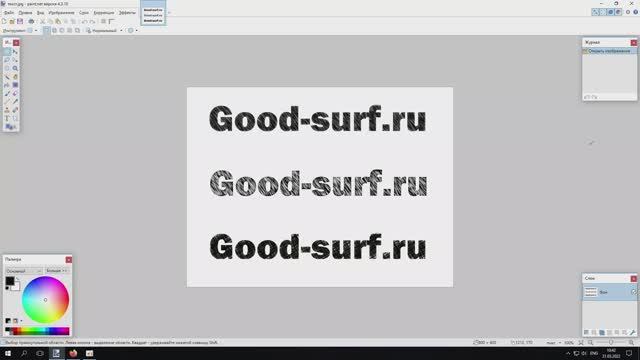Select the Zoom magnifier tool in the toolbox
The image size is (640, 360).
15,68
